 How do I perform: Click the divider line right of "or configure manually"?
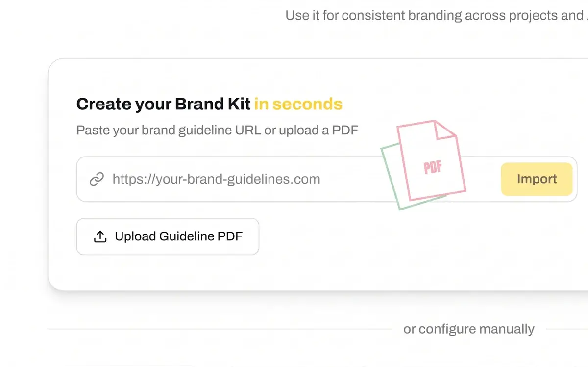(567, 329)
